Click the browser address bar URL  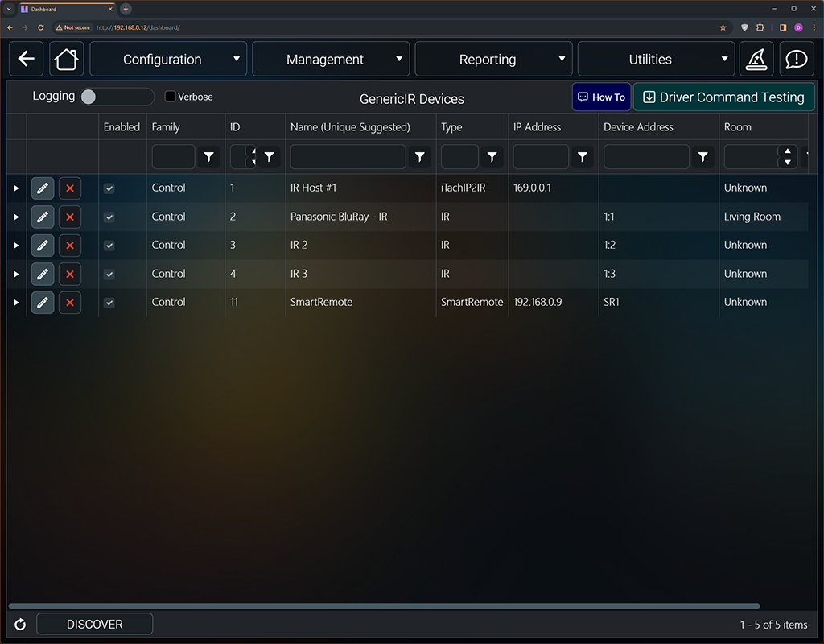138,27
